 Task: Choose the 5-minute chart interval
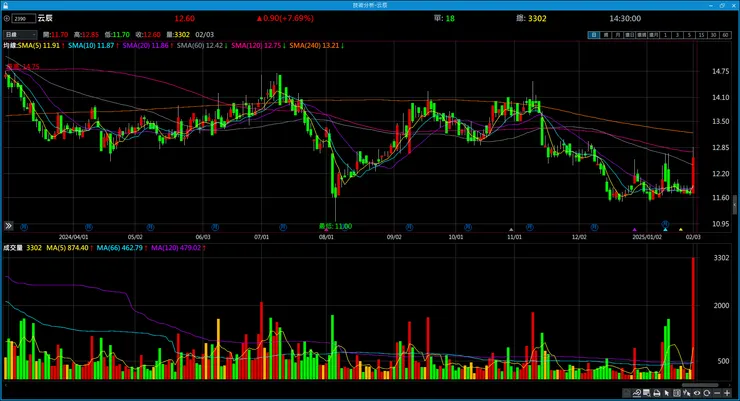point(689,35)
